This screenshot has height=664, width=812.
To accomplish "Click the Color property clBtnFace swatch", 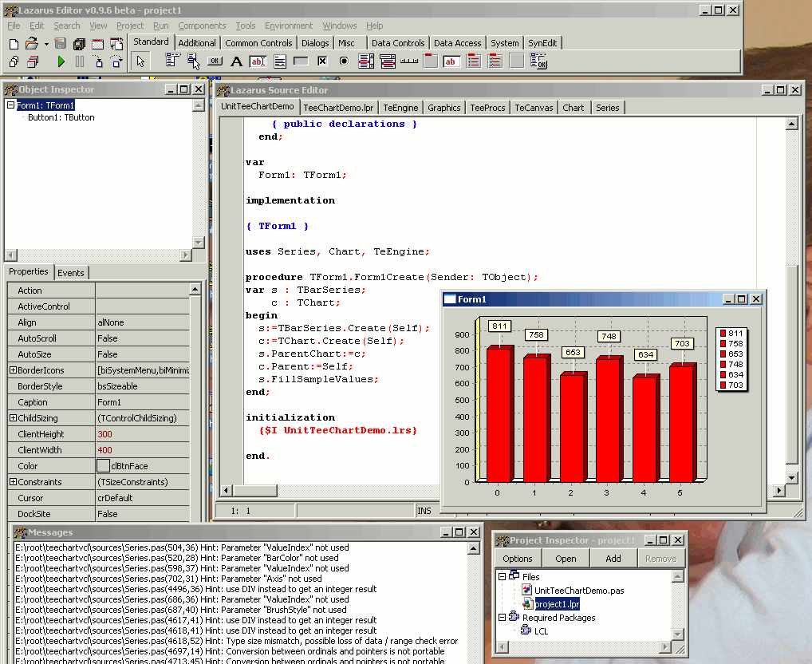I will point(103,466).
